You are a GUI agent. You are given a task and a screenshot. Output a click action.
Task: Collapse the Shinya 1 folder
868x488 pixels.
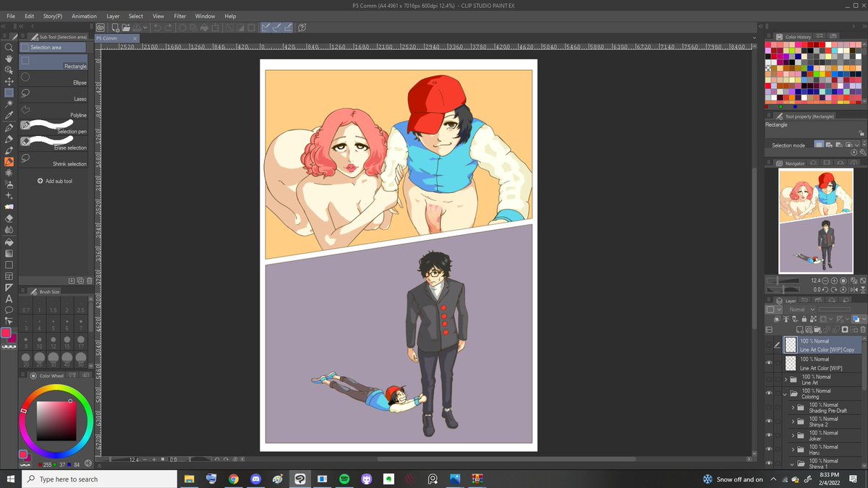click(793, 463)
